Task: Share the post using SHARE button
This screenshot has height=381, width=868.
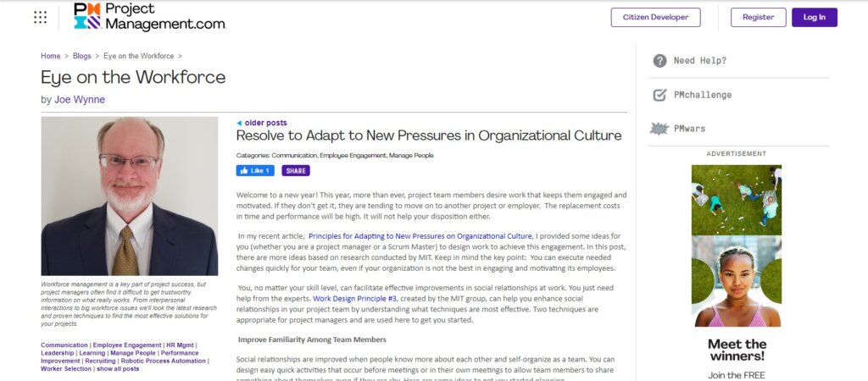Action: (296, 171)
